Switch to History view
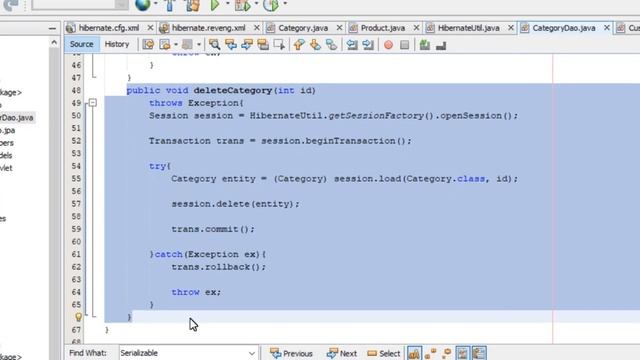The image size is (640, 360). point(117,44)
